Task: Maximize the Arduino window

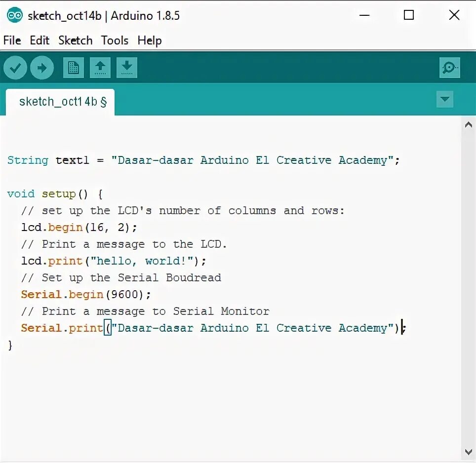Action: tap(409, 15)
